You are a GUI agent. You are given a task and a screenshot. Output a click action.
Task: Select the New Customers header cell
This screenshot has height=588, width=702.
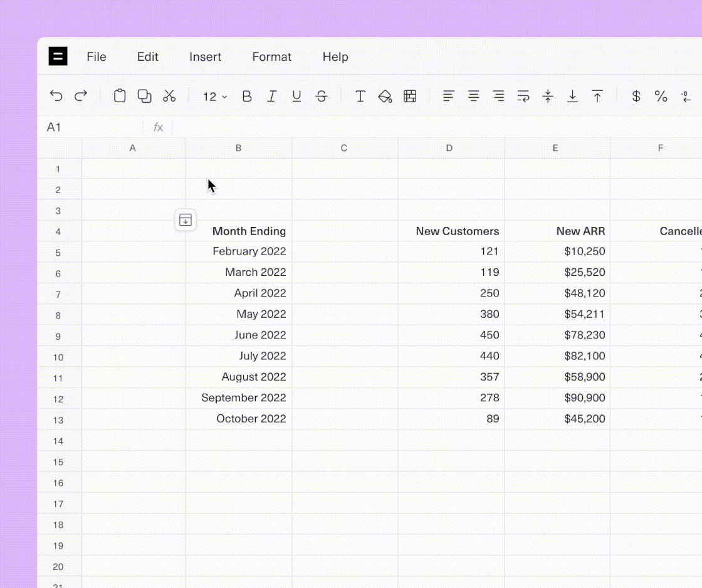pyautogui.click(x=451, y=231)
